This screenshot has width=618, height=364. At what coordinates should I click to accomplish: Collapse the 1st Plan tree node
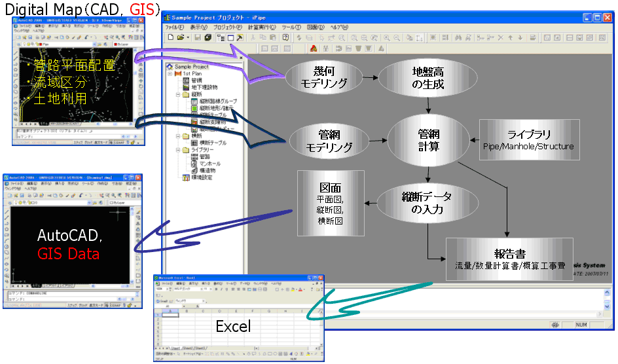click(170, 74)
